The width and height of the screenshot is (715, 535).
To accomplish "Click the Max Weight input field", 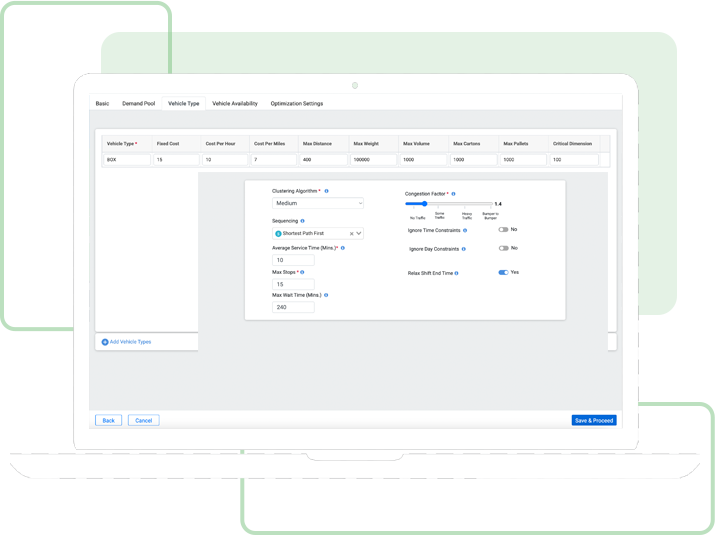I will (x=373, y=159).
